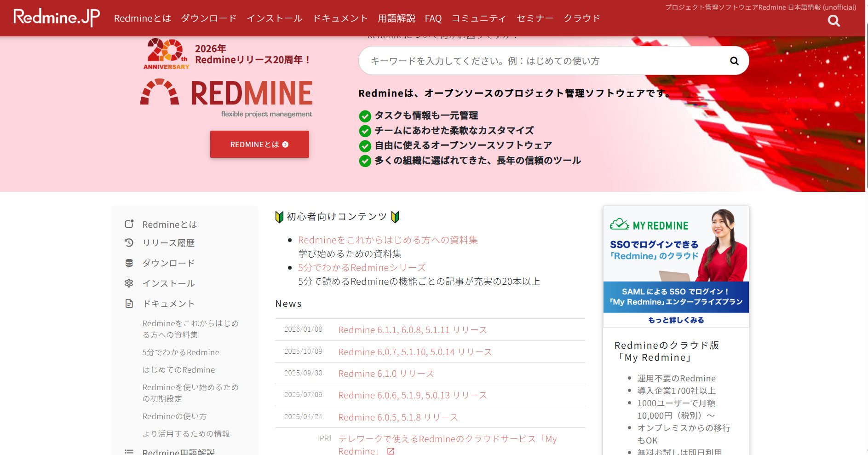Image resolution: width=868 pixels, height=455 pixels.
Task: Click the green checkmark beside タスクも情報も一元管理
Action: coord(365,116)
